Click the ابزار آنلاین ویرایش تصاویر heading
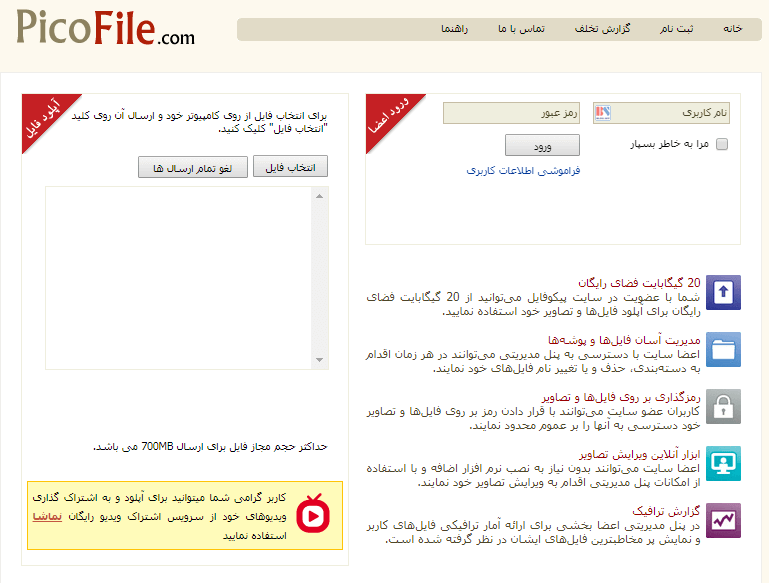The width and height of the screenshot is (769, 583). pos(640,454)
